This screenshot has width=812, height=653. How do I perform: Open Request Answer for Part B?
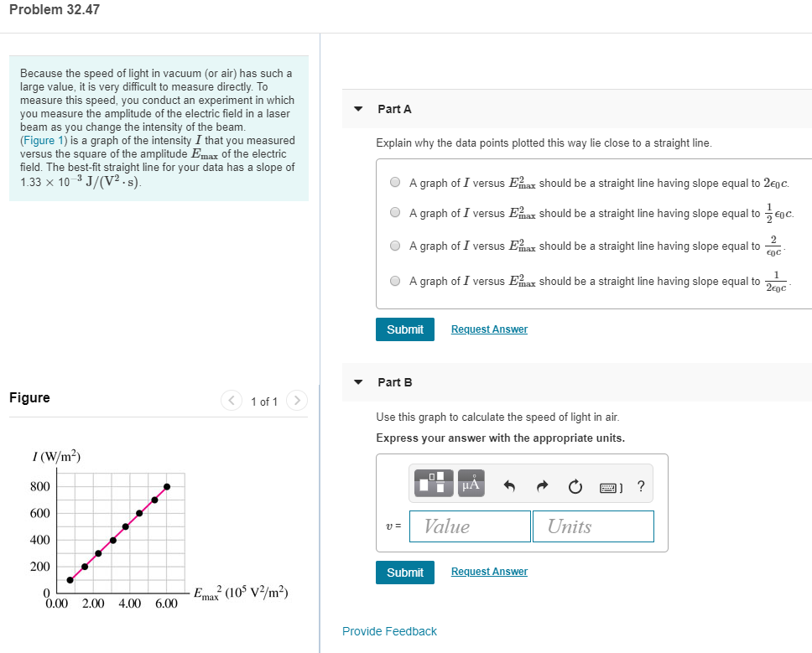coord(489,571)
